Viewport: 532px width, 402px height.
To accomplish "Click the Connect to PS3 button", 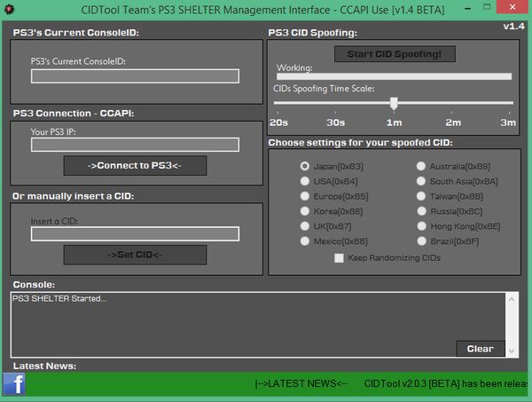I will coord(135,165).
